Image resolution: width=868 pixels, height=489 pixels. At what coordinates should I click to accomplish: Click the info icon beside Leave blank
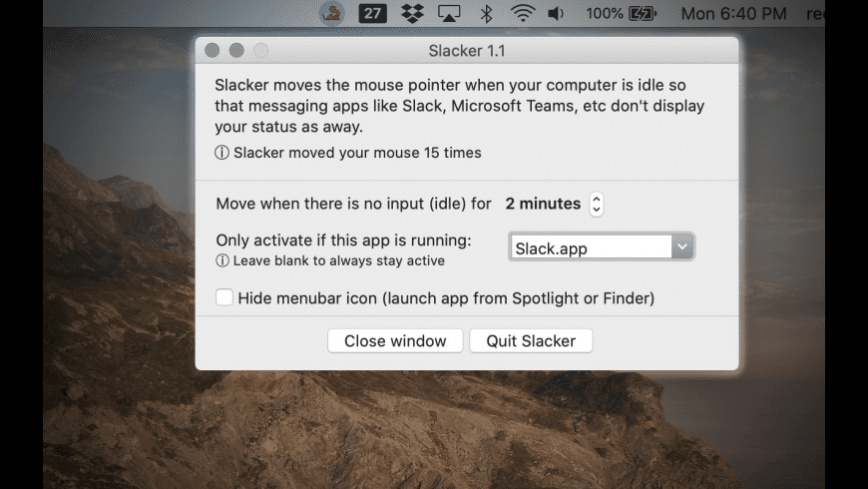click(x=221, y=260)
